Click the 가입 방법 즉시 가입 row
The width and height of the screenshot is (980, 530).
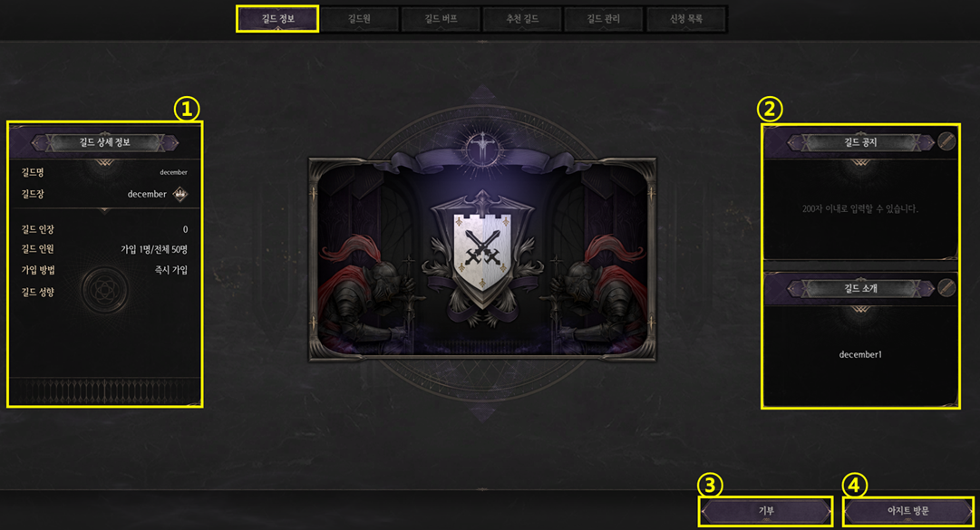(104, 270)
